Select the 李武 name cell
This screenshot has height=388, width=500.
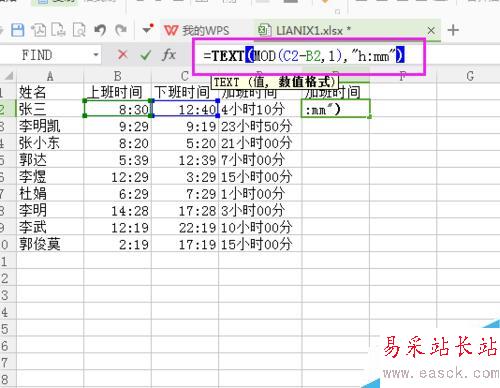(x=50, y=227)
